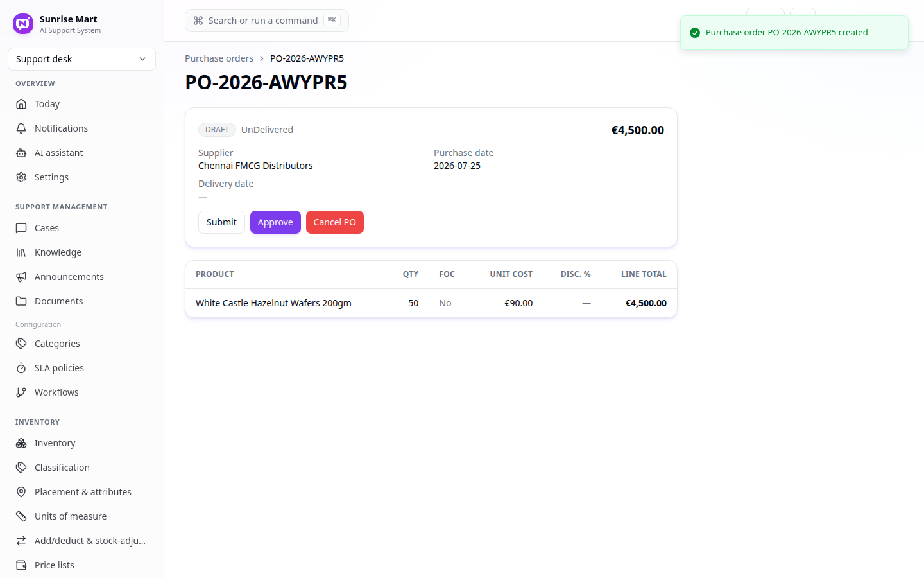
Task: Click the Sunrise Mart logo
Action: (x=23, y=24)
